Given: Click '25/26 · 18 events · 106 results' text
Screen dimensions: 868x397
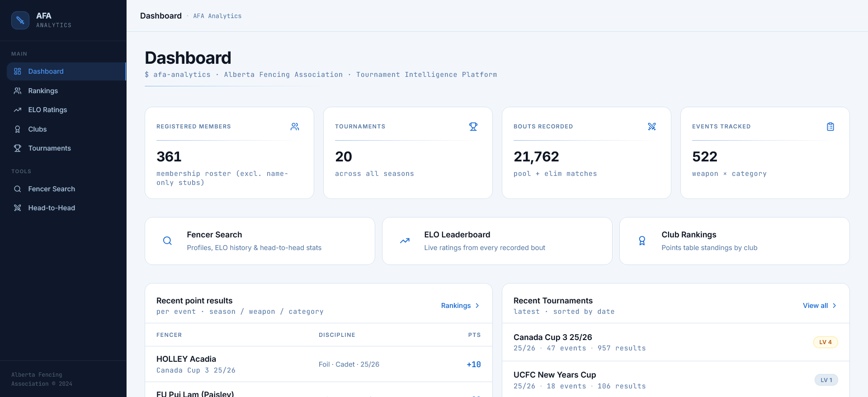Looking at the screenshot, I should 580,386.
